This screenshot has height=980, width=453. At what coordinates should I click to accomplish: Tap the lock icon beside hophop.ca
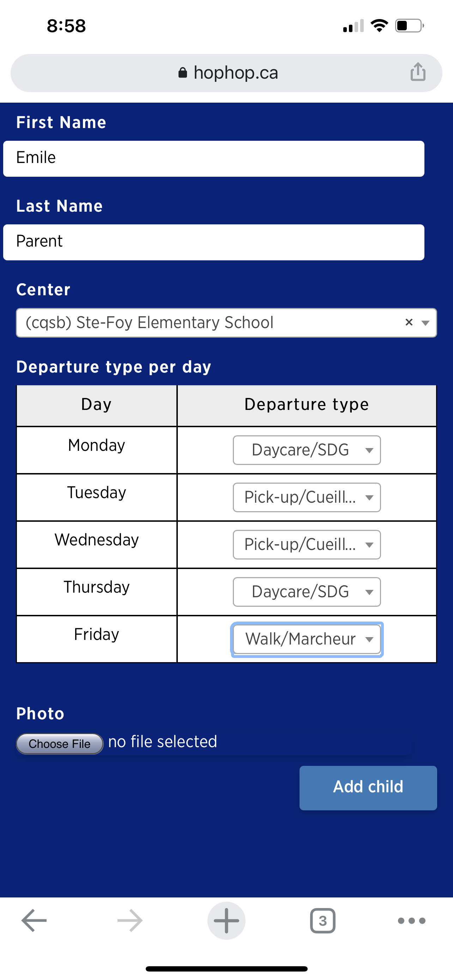182,72
